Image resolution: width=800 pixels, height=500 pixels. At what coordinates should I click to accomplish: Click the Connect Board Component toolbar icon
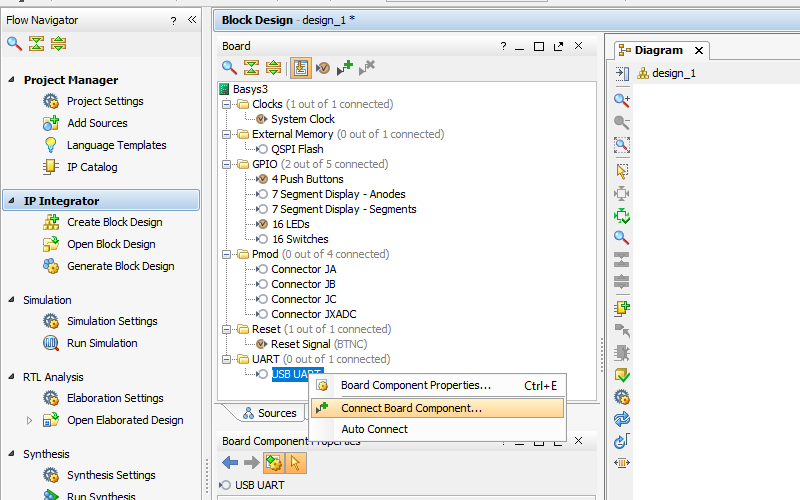pos(345,67)
